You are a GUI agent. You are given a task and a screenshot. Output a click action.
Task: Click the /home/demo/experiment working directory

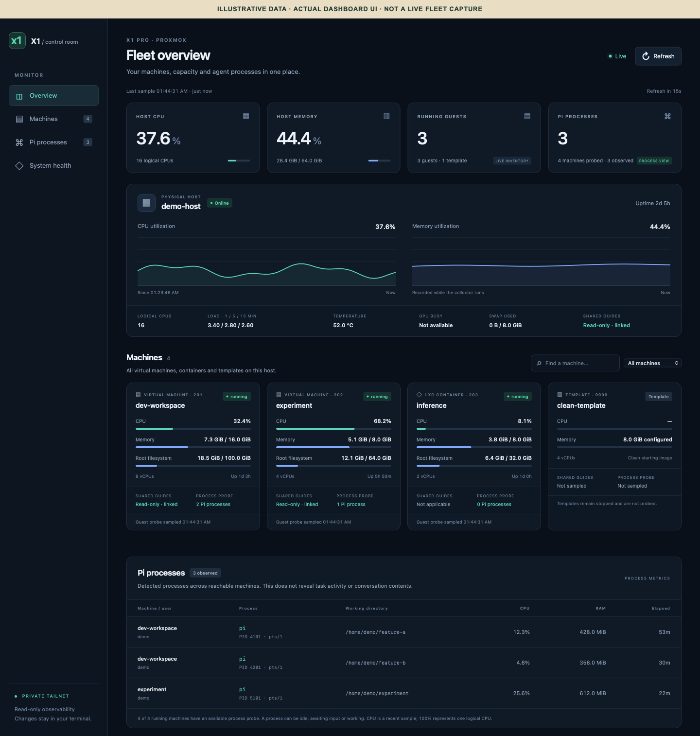[377, 694]
